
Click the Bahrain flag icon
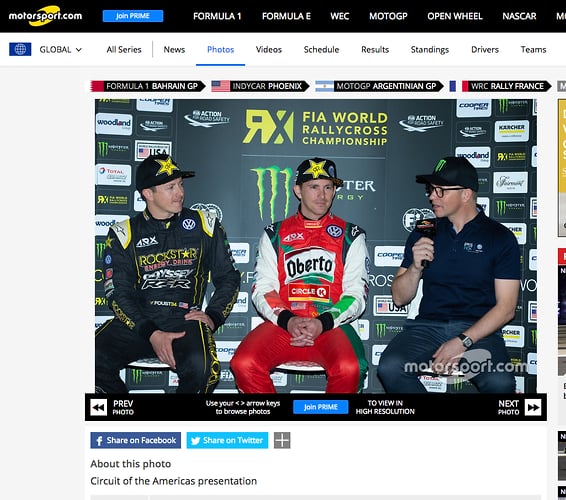click(x=97, y=86)
